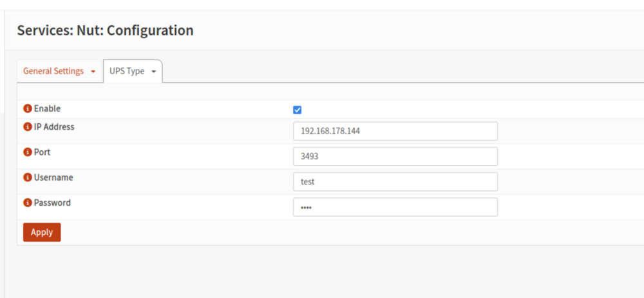This screenshot has height=298, width=644.
Task: Click the Services: Nut: Configuration heading
Action: [105, 30]
